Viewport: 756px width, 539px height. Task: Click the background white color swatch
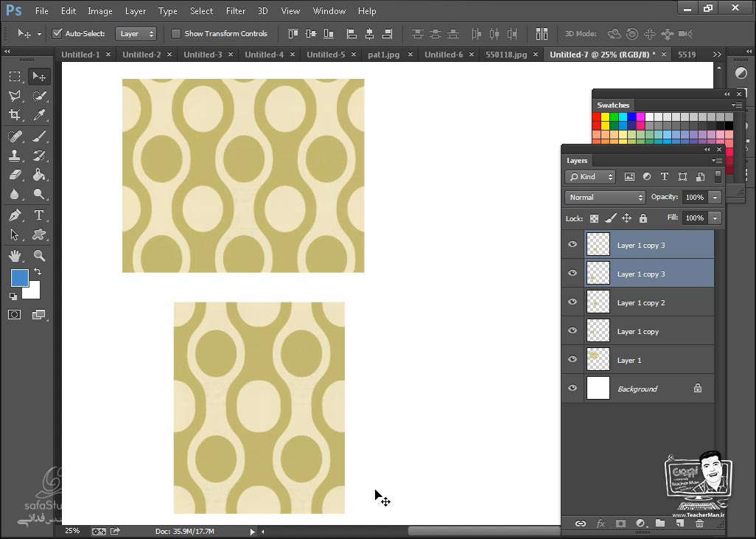(32, 291)
